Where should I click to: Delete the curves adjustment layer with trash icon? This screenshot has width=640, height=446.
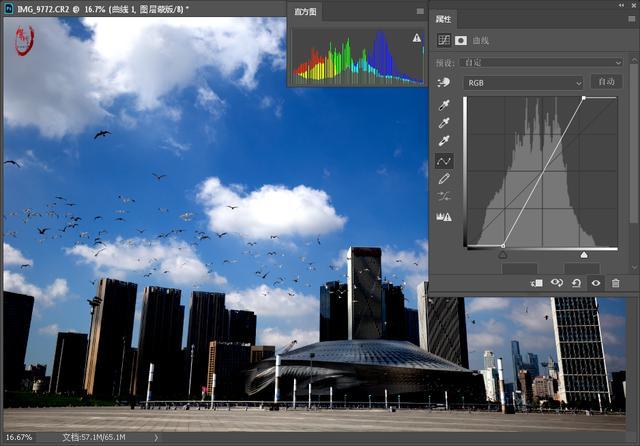[x=615, y=283]
